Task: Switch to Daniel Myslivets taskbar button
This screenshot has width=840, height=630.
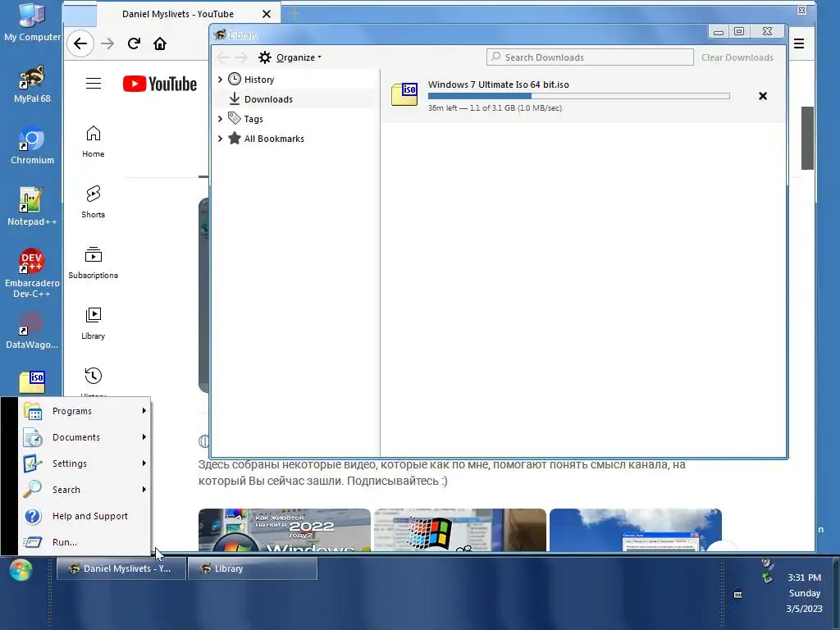Action: (x=121, y=568)
